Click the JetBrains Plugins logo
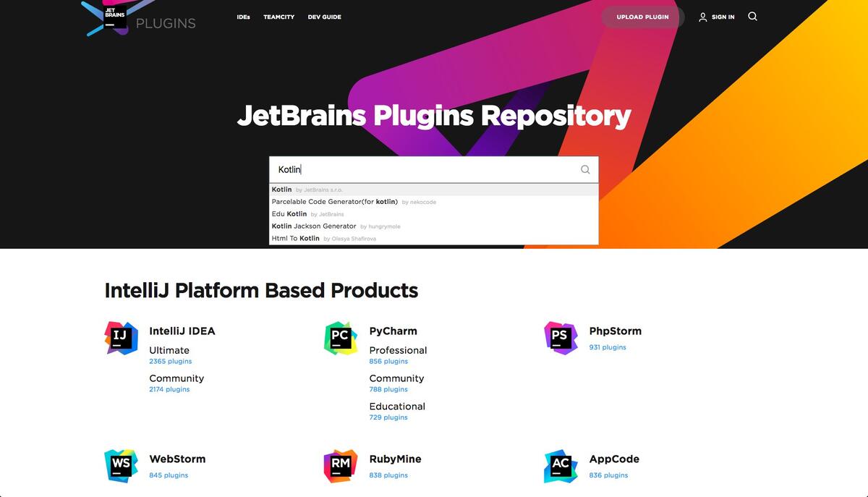 tap(139, 18)
